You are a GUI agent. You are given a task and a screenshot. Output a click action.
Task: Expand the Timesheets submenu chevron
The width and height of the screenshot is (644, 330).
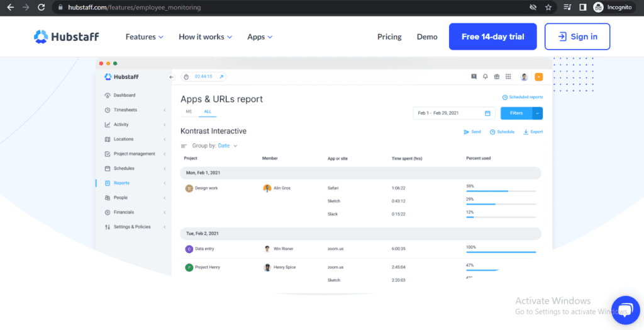pos(164,110)
